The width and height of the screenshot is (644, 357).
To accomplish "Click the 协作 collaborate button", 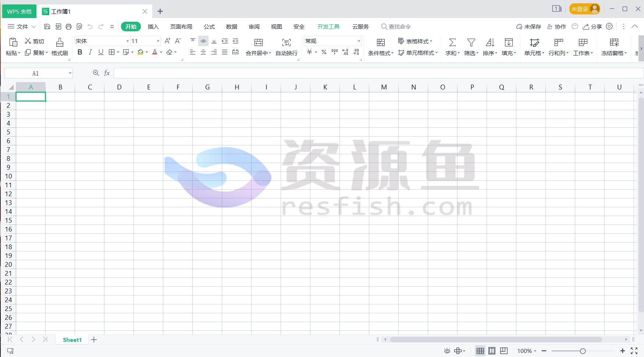I will (556, 26).
